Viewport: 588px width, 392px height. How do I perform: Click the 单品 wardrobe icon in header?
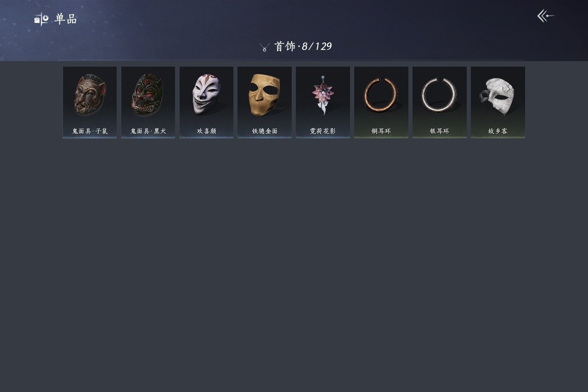pyautogui.click(x=41, y=19)
